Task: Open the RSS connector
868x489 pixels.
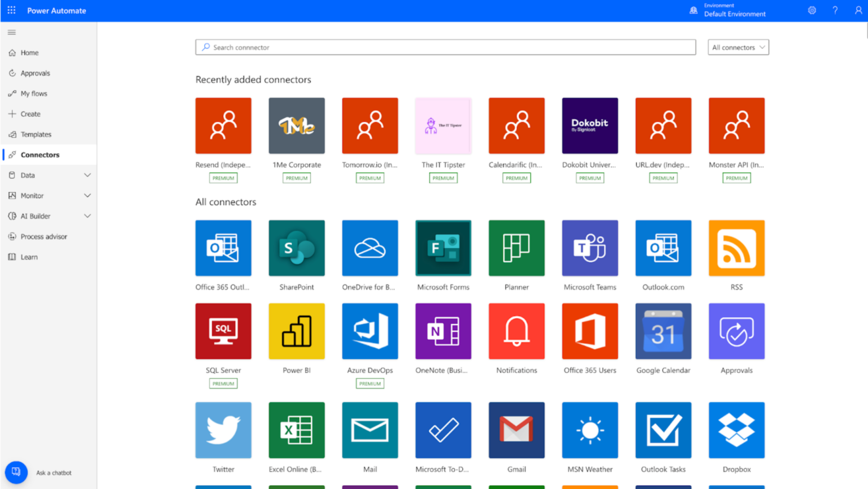Action: click(x=736, y=248)
